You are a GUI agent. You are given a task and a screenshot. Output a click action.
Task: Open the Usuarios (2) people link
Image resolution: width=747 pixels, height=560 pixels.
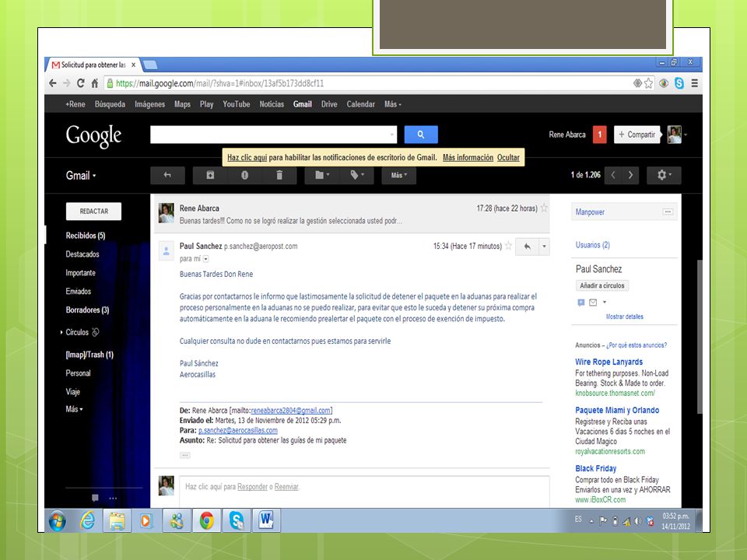[593, 245]
